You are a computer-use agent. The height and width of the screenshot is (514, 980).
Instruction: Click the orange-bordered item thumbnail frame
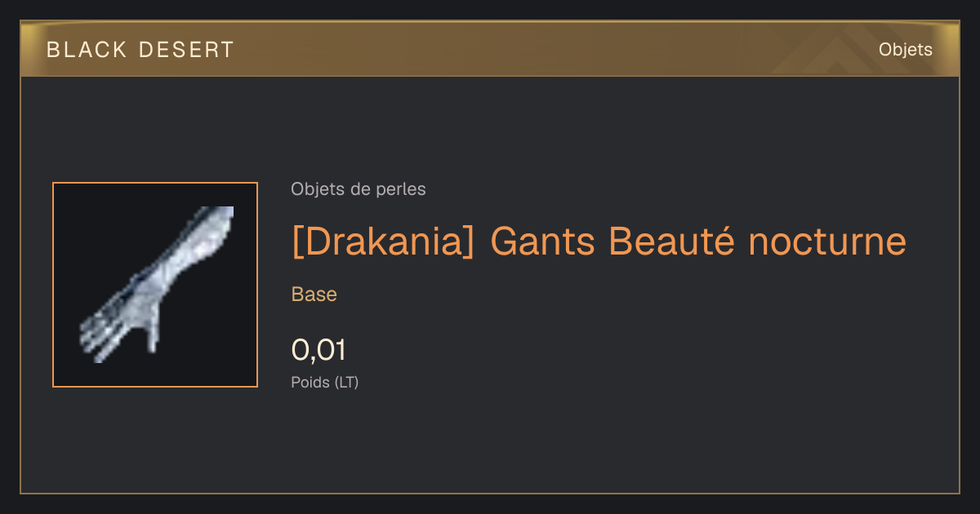coord(155,285)
